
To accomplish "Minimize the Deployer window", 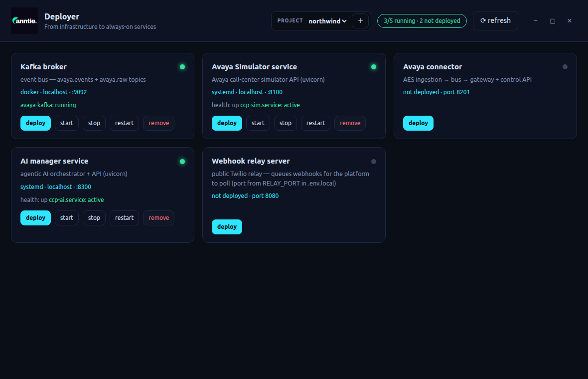I will 536,20.
